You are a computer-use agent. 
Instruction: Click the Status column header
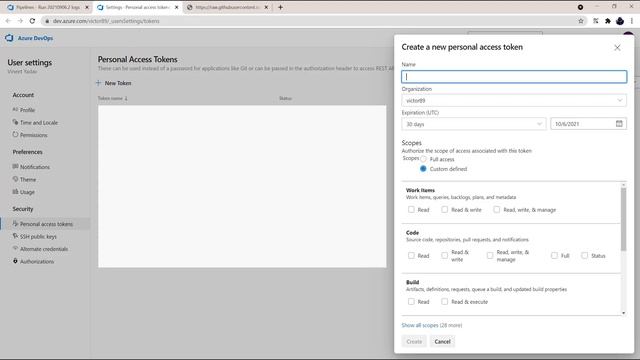tap(285, 98)
